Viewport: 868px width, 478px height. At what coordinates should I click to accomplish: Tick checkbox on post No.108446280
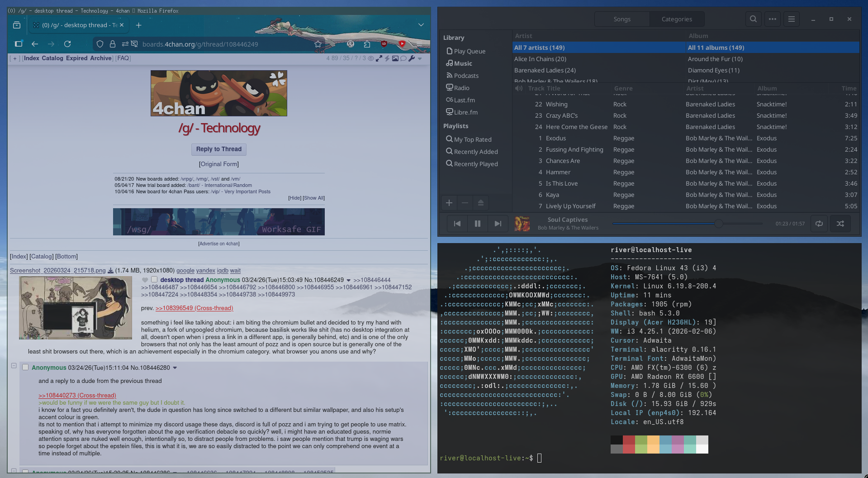coord(25,368)
